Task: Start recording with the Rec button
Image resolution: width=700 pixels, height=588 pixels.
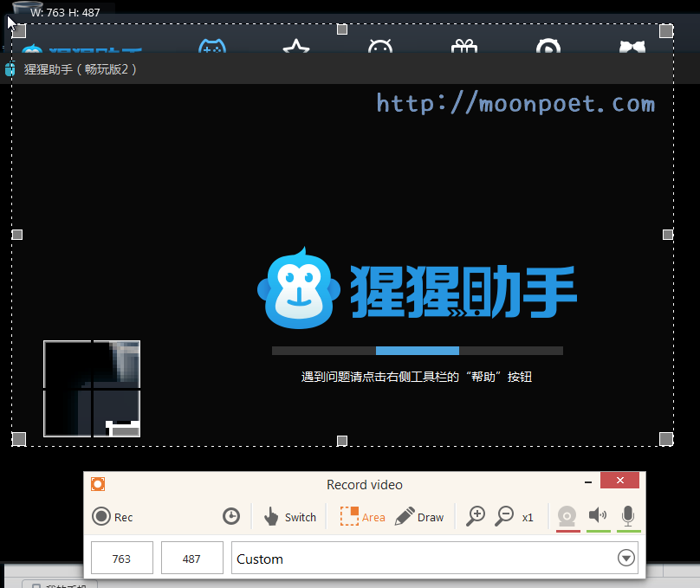Action: tap(113, 517)
